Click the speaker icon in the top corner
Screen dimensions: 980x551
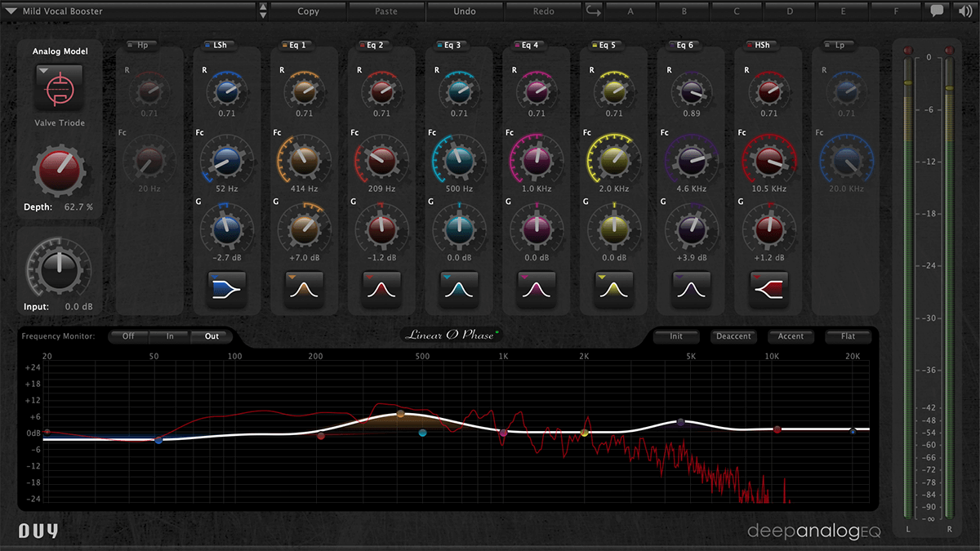pos(964,11)
